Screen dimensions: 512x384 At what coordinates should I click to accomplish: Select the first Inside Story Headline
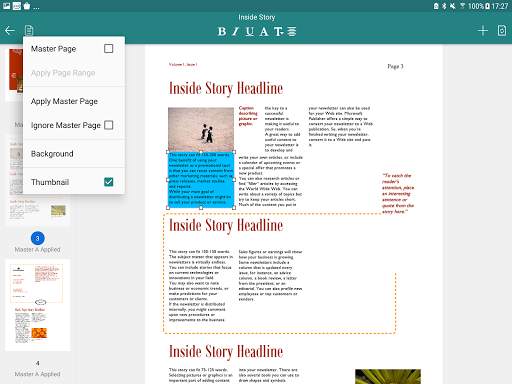pos(226,89)
